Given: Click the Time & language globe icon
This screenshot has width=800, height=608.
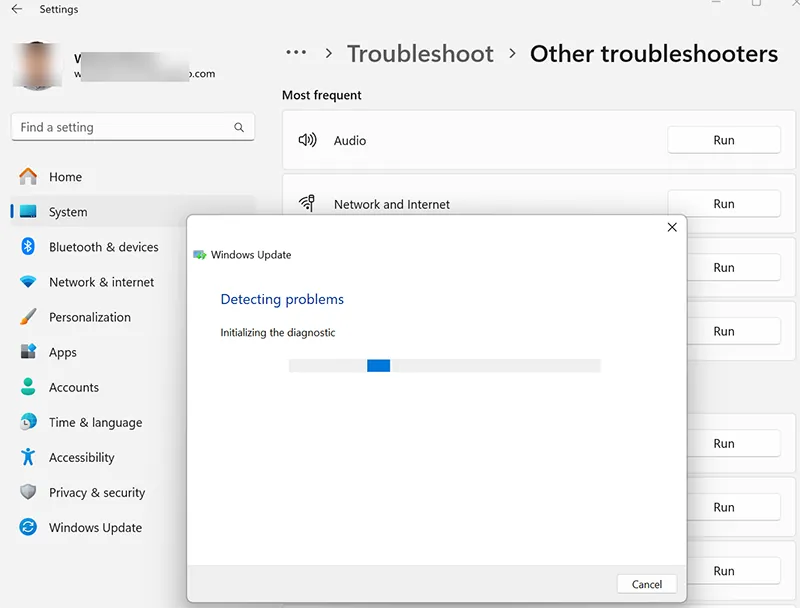Looking at the screenshot, I should pyautogui.click(x=28, y=422).
